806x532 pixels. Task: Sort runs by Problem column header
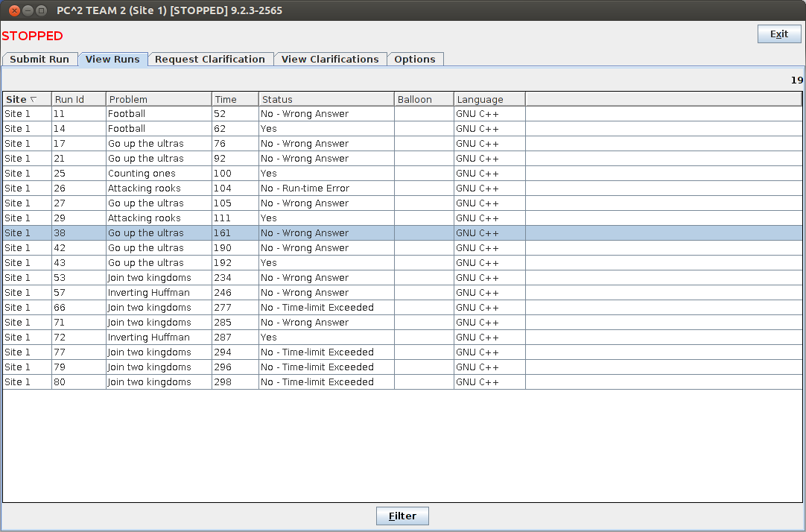click(159, 100)
